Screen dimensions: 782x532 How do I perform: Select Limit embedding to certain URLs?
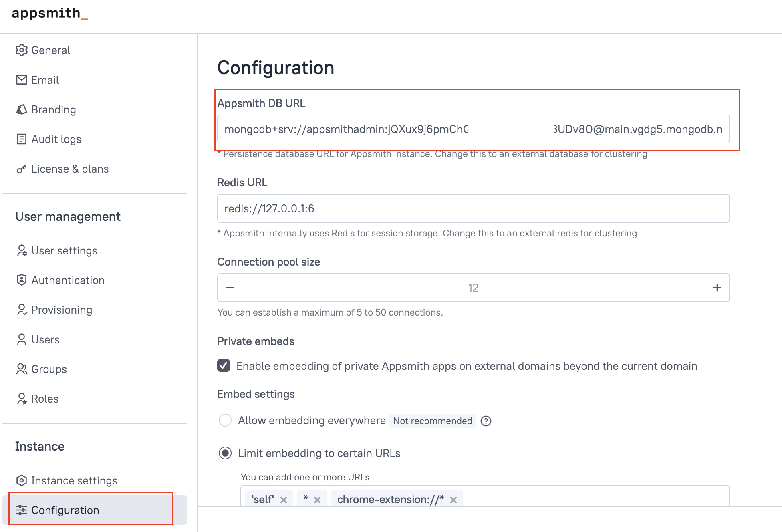[225, 453]
